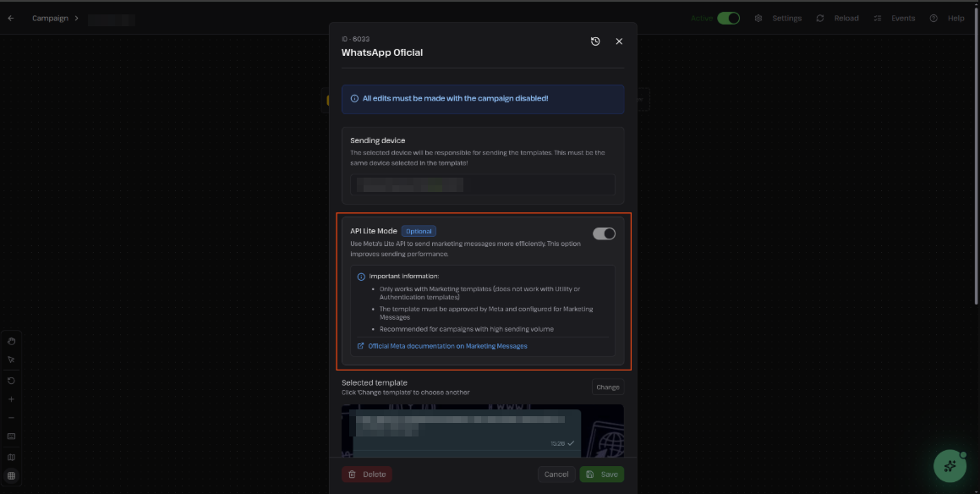Zoom in with the plus icon

tap(11, 398)
